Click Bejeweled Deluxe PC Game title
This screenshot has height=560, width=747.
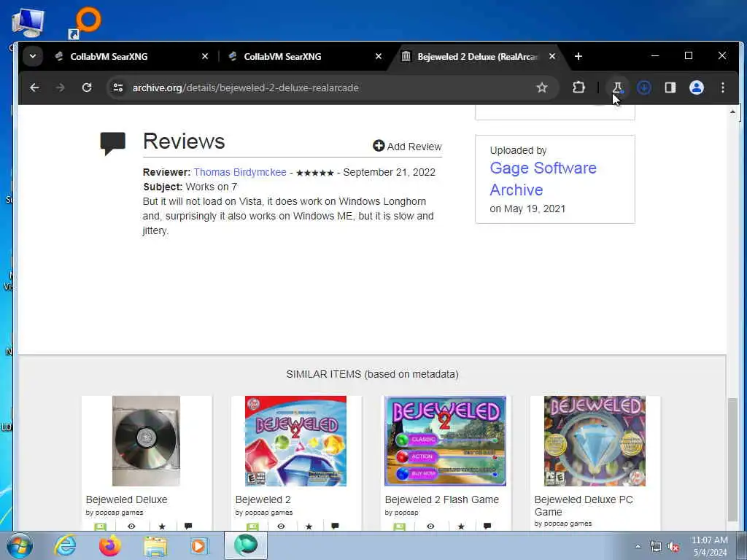(x=584, y=505)
